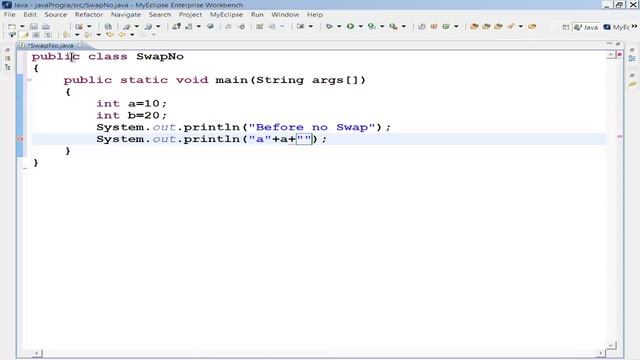Click the horizontal scrollbar right arrow
This screenshot has width=640, height=360.
[601, 353]
